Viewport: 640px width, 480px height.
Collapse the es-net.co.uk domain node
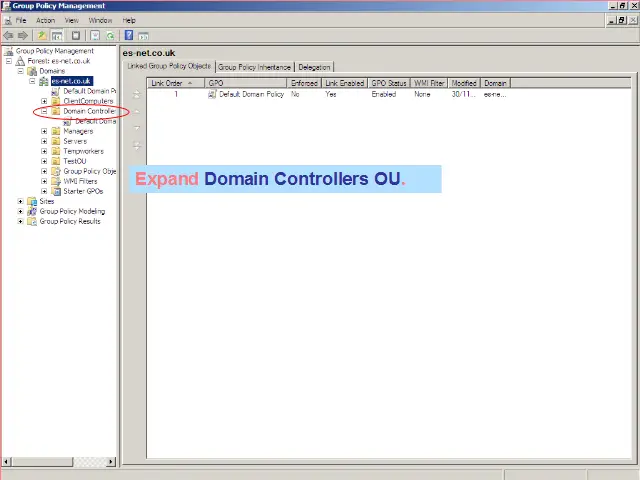click(x=32, y=81)
